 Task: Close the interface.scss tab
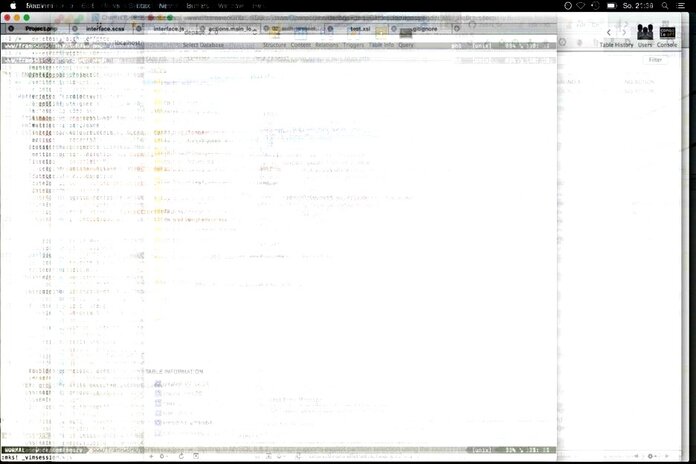point(75,28)
